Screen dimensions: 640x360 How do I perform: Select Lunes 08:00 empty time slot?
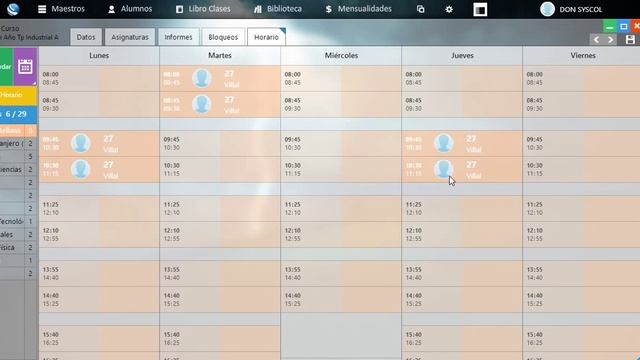(99, 78)
